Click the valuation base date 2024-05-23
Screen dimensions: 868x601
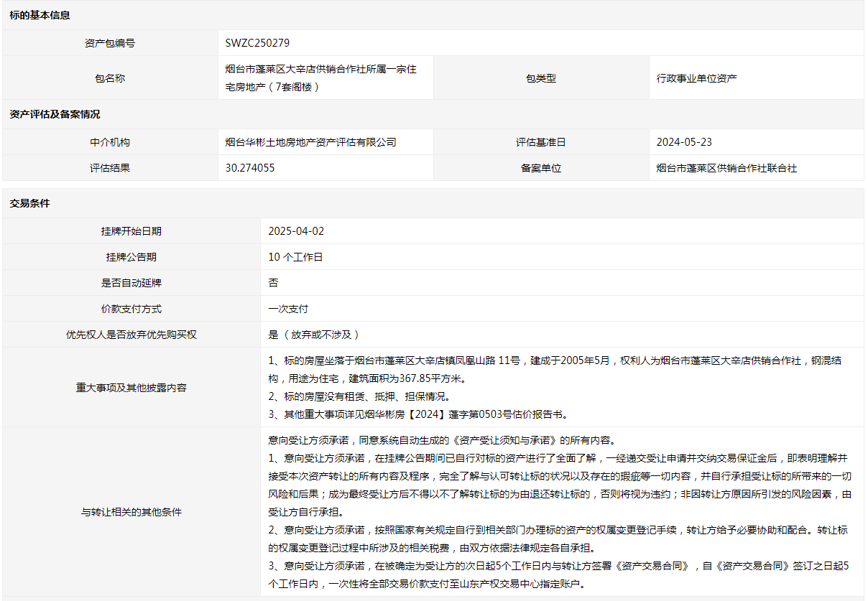point(684,142)
